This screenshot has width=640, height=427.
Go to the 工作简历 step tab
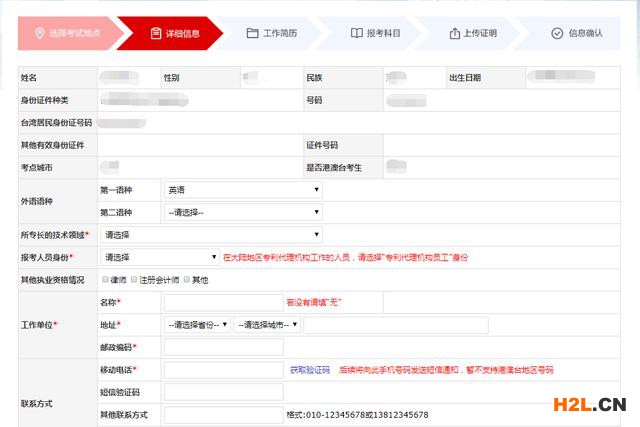tap(274, 33)
